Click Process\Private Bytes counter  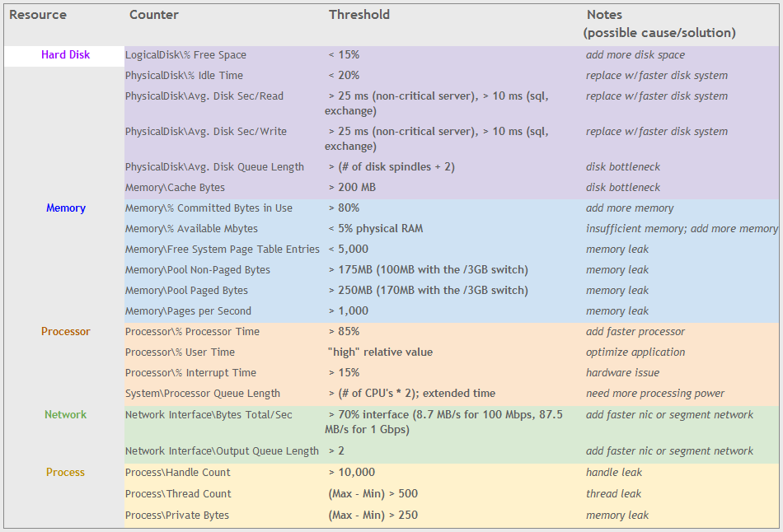coord(177,515)
